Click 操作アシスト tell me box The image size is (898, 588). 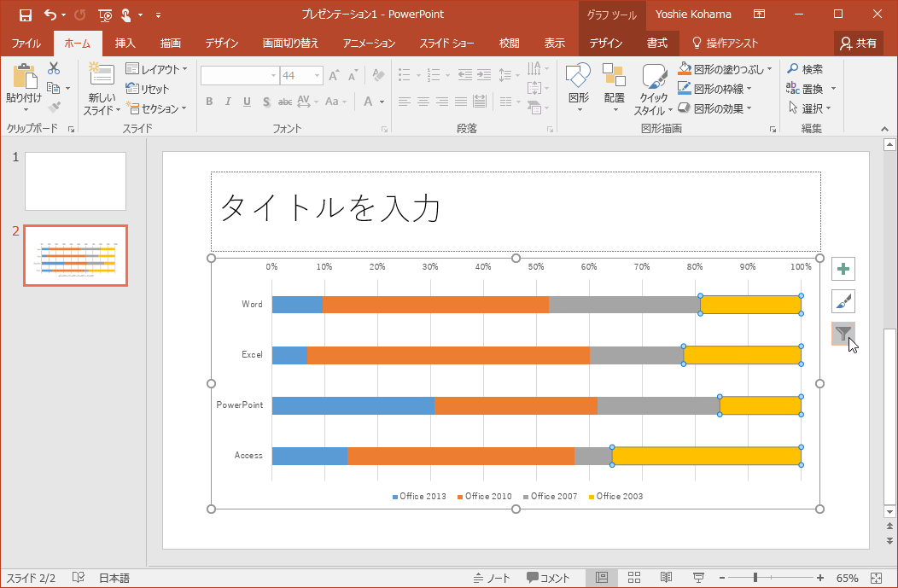tap(725, 43)
